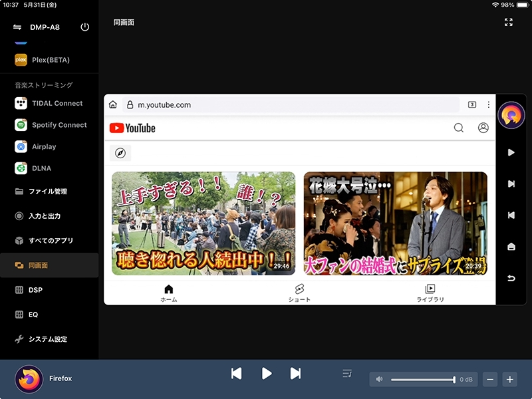Play in bottom player bar
Screen dimensions: 532x399
pyautogui.click(x=267, y=374)
